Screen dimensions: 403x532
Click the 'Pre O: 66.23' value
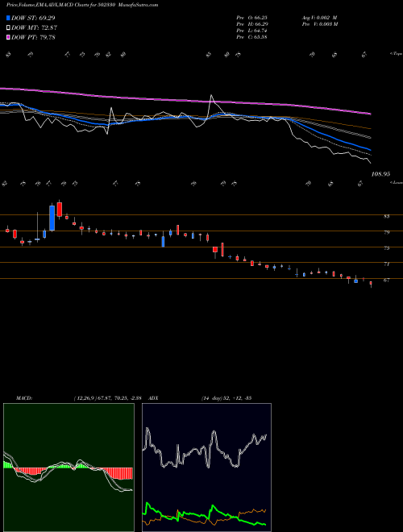[x=251, y=18]
